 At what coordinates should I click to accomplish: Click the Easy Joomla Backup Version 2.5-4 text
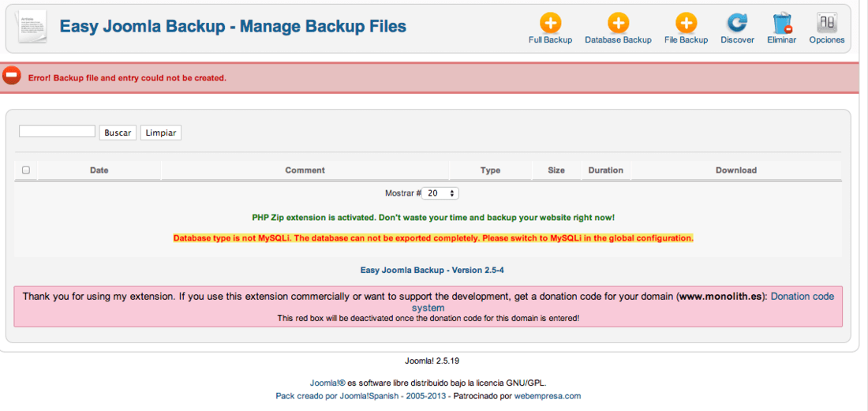coord(432,271)
